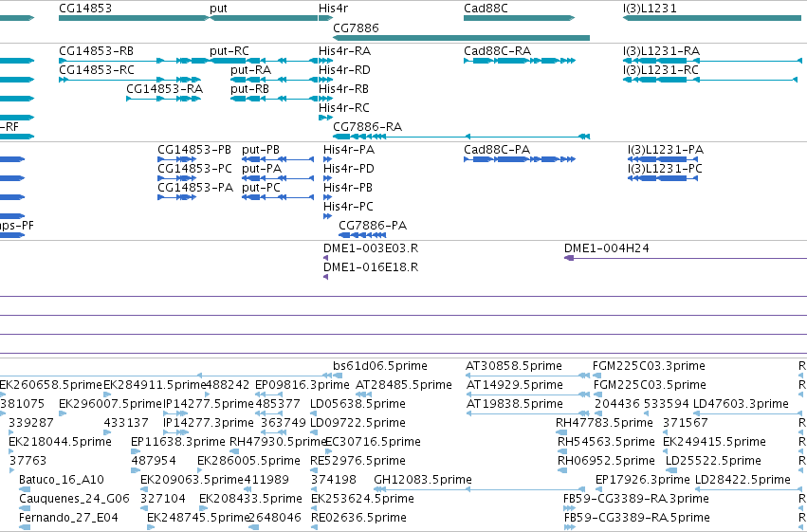
Task: Click the put-RA transcript label
Action: (x=250, y=70)
